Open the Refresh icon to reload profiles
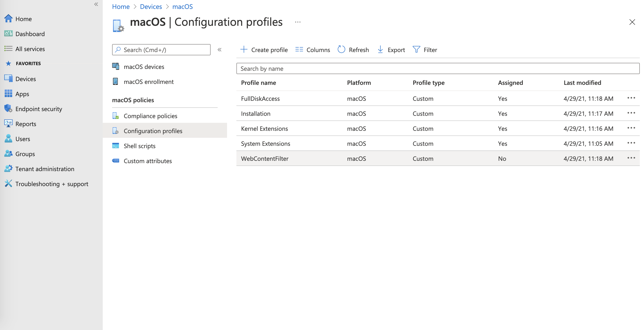The image size is (644, 330). click(341, 49)
